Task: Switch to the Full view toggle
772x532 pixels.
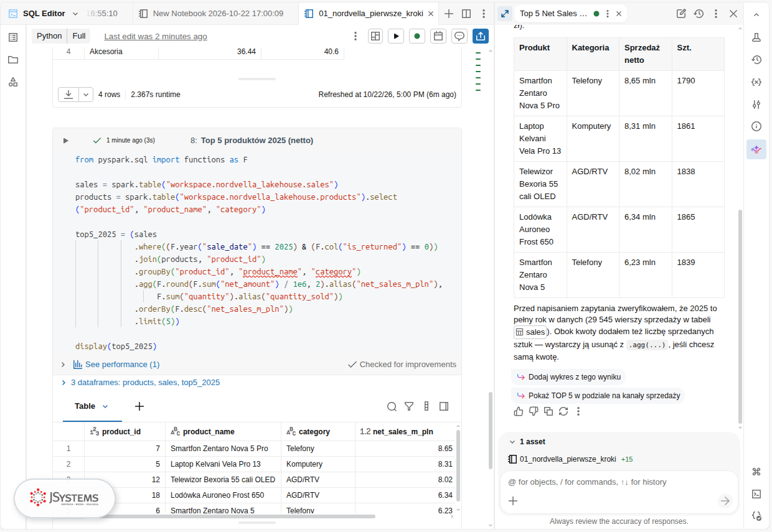Action: pyautogui.click(x=79, y=36)
